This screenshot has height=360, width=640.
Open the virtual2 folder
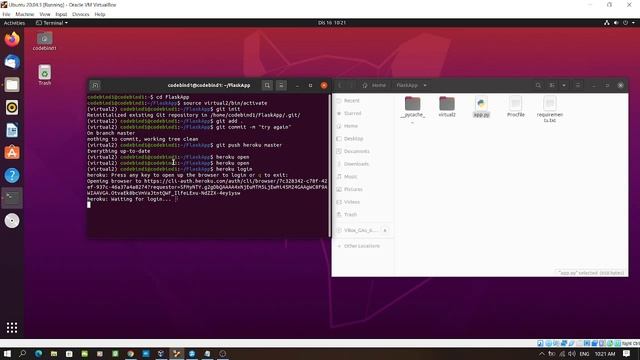coord(447,107)
